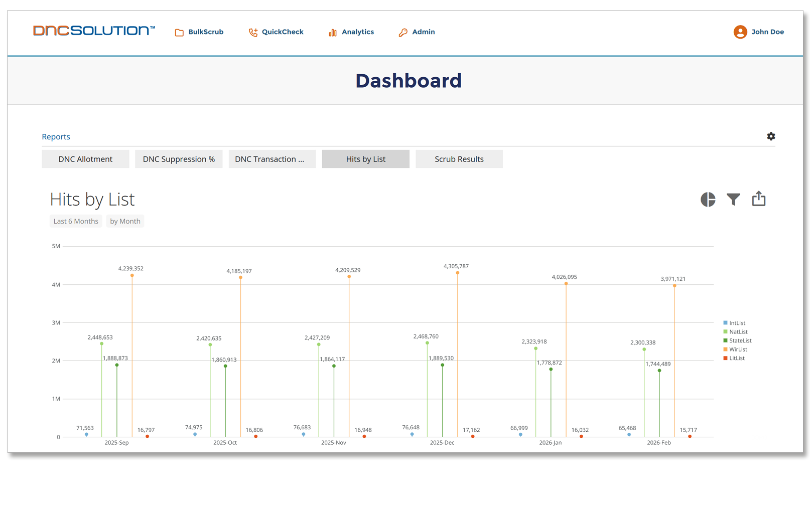812x523 pixels.
Task: Click the DNC Solution logo
Action: (x=94, y=31)
